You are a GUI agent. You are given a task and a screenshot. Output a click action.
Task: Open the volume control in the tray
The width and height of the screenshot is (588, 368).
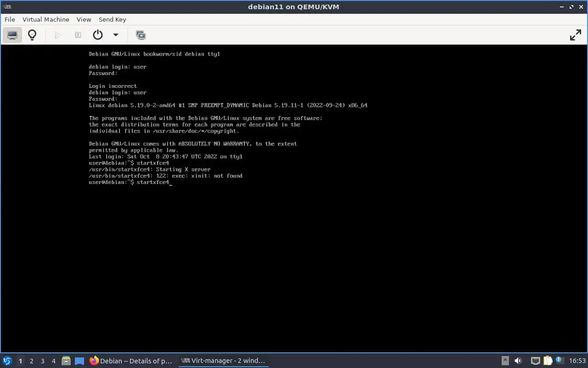click(518, 361)
